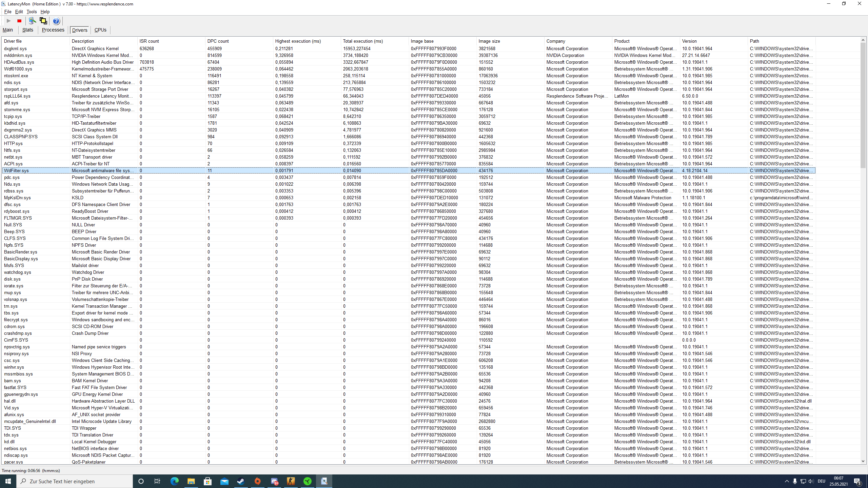This screenshot has width=868, height=488.
Task: Sort by Highest execution (ms) column
Action: tap(298, 41)
